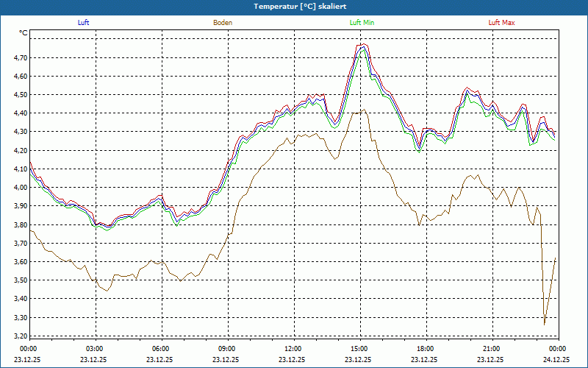Select the 15:00 time axis label
Image resolution: width=588 pixels, height=368 pixels.
pyautogui.click(x=359, y=349)
